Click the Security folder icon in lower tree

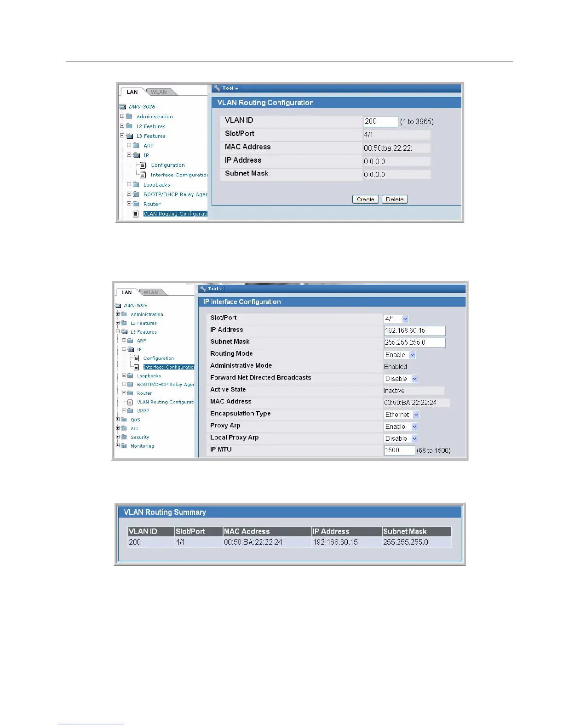pos(124,437)
